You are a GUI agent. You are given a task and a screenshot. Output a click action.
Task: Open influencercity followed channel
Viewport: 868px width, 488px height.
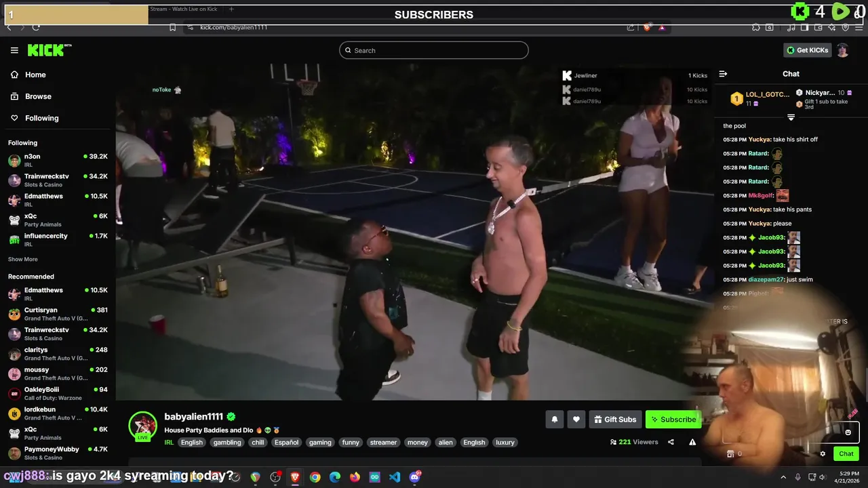[58, 239]
